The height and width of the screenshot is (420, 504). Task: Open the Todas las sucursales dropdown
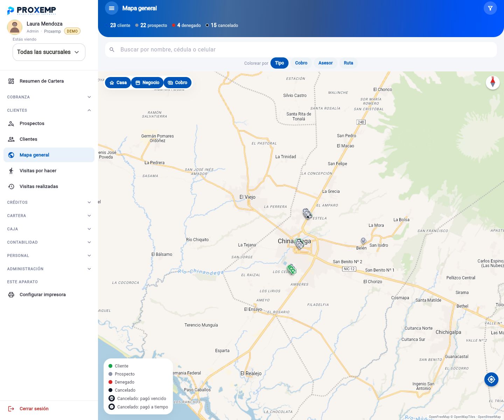(49, 52)
